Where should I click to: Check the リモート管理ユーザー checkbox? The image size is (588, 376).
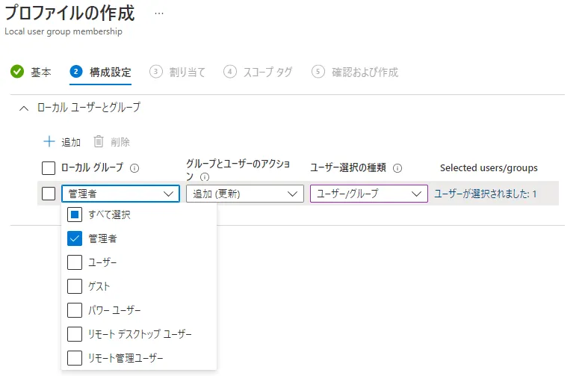[75, 358]
